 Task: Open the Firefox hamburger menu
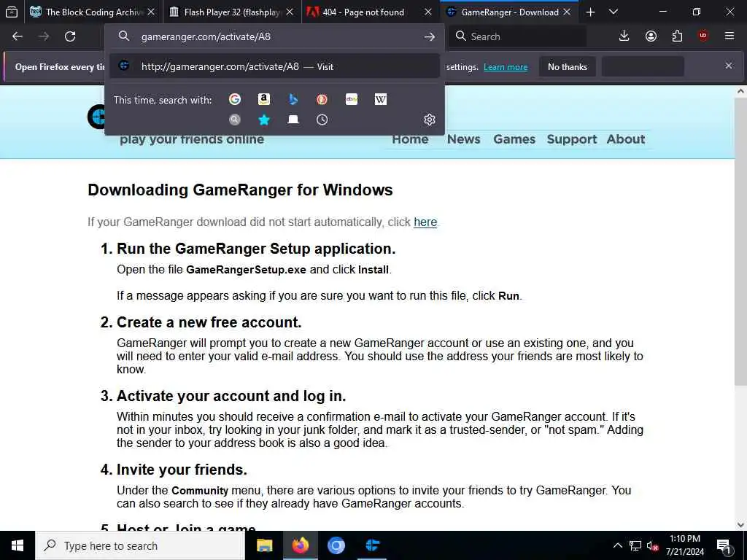click(x=729, y=36)
